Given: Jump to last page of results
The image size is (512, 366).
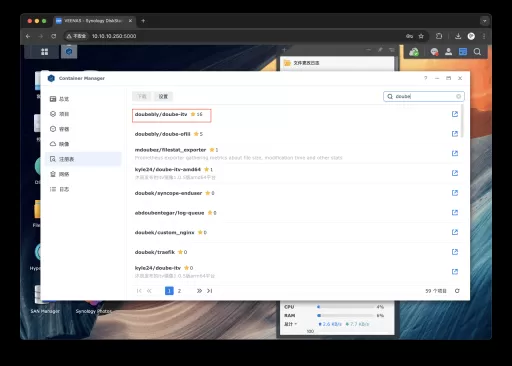Looking at the screenshot, I should click(x=209, y=291).
